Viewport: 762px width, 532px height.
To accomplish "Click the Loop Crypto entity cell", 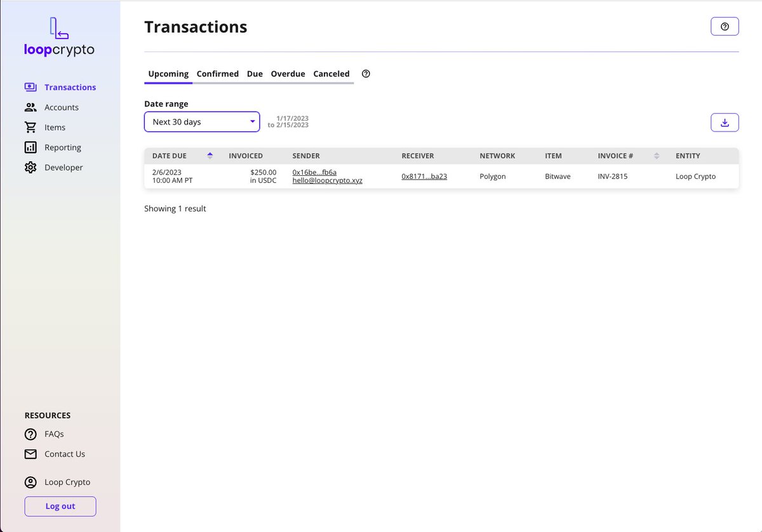I will coord(695,176).
